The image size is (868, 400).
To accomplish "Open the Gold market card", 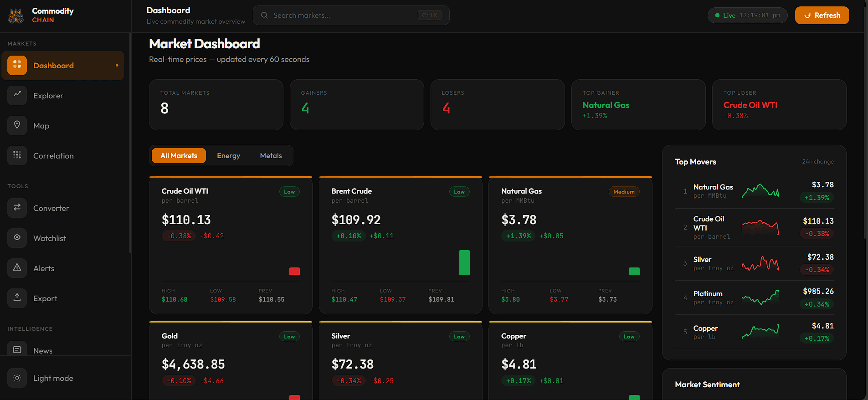I will (231, 360).
